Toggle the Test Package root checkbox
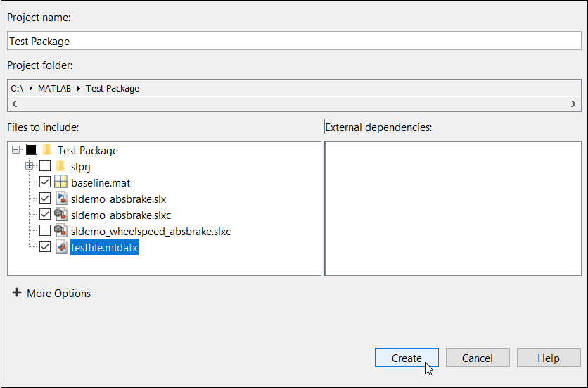This screenshot has height=388, width=588. point(32,150)
